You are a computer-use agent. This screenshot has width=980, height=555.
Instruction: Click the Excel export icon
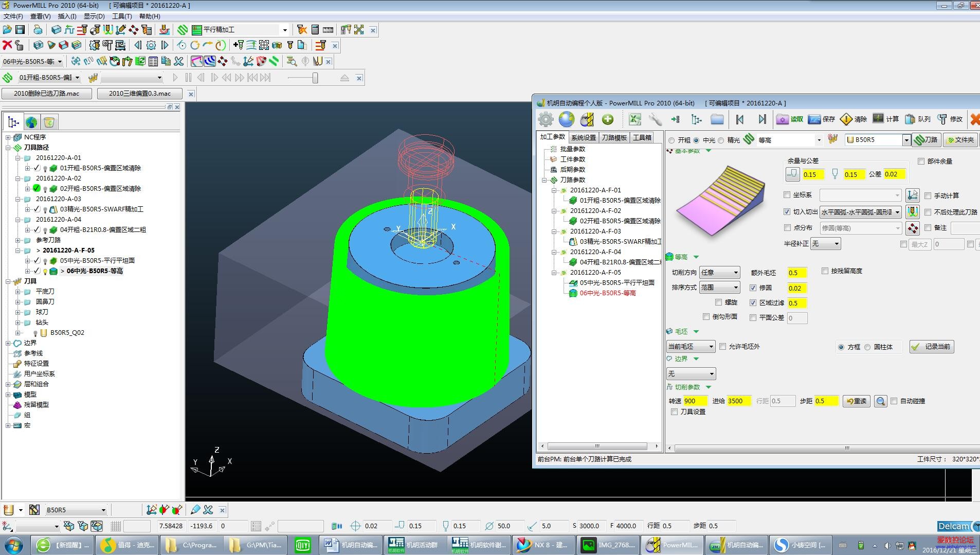pos(635,119)
